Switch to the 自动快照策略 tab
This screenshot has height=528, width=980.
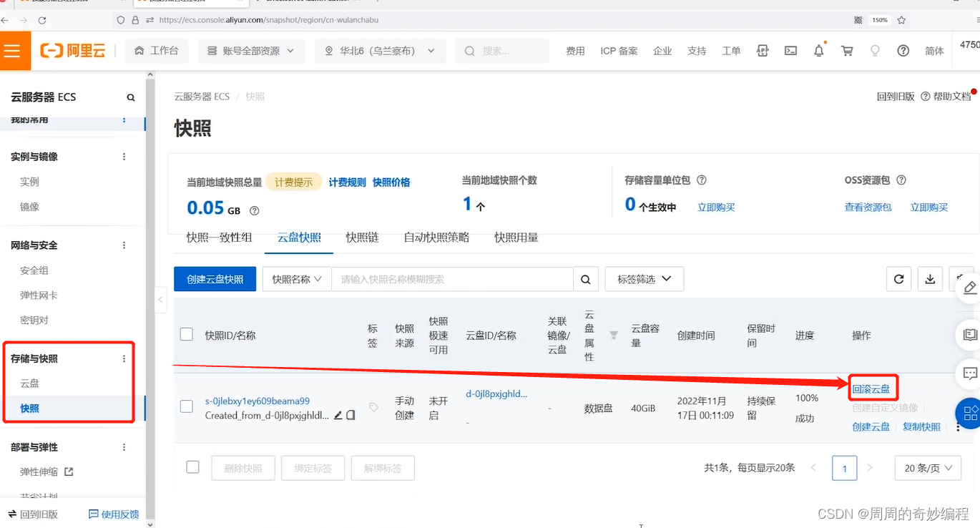coord(436,238)
